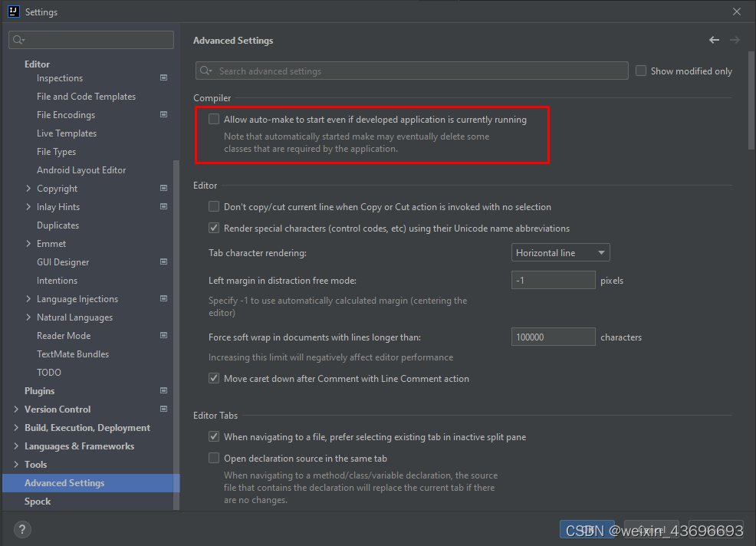
Task: Enable Allow auto-make while application is running
Action: pos(214,119)
